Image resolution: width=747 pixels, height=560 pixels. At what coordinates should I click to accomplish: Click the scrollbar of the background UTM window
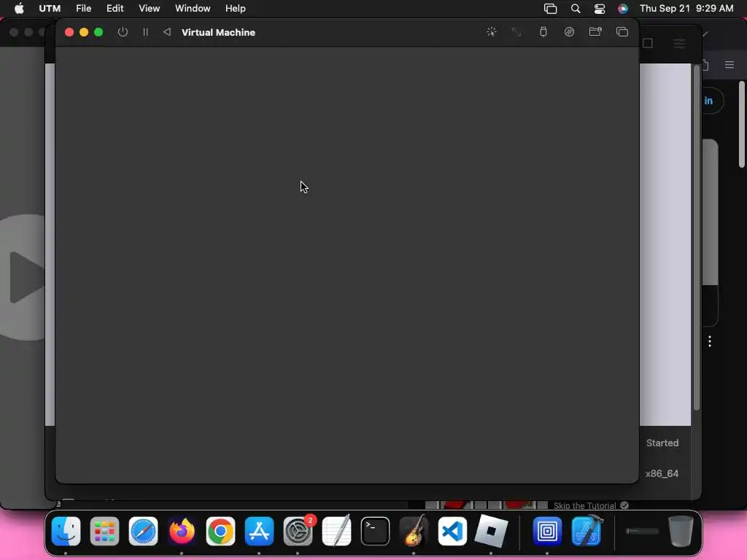[697, 237]
